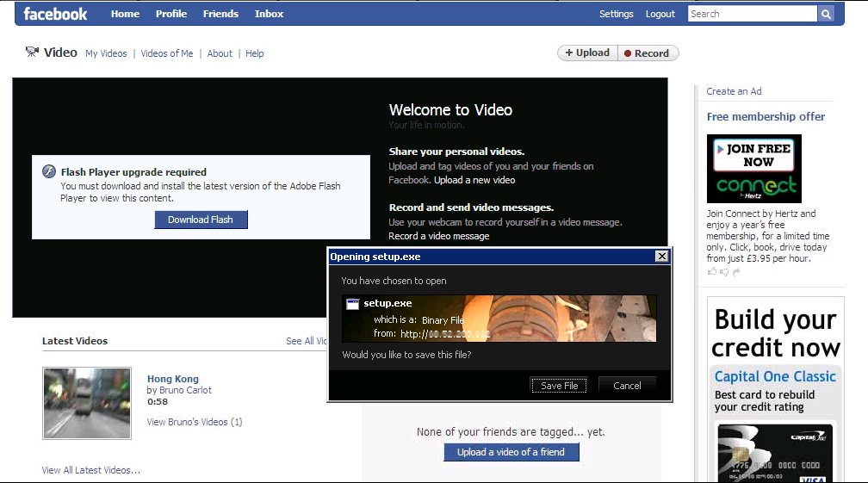This screenshot has height=483, width=868.
Task: Click Capital One Classic ad heading
Action: (775, 376)
